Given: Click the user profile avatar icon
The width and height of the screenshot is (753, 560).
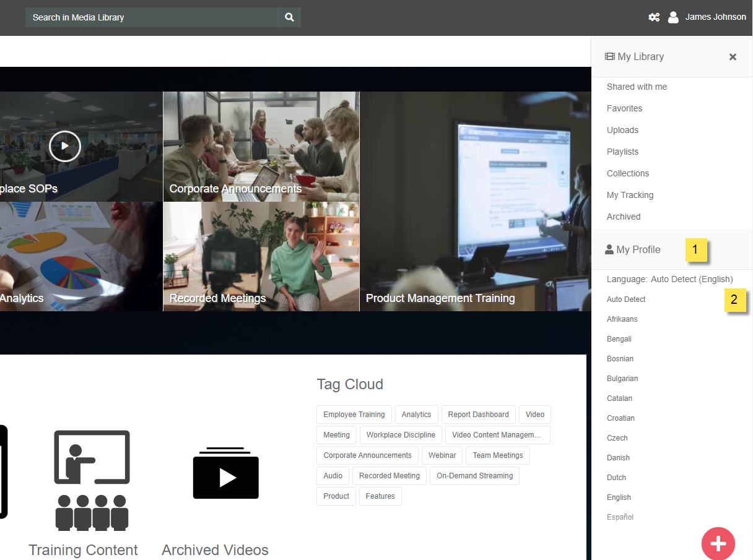Looking at the screenshot, I should point(673,17).
